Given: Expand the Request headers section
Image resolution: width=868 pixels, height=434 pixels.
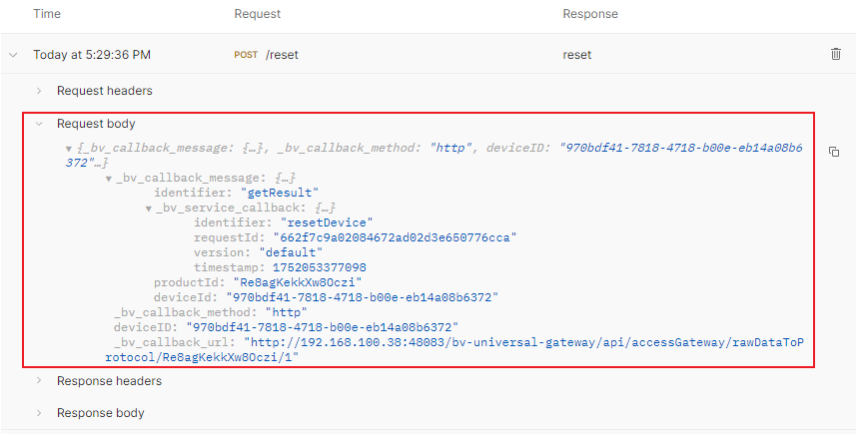Looking at the screenshot, I should click(39, 91).
